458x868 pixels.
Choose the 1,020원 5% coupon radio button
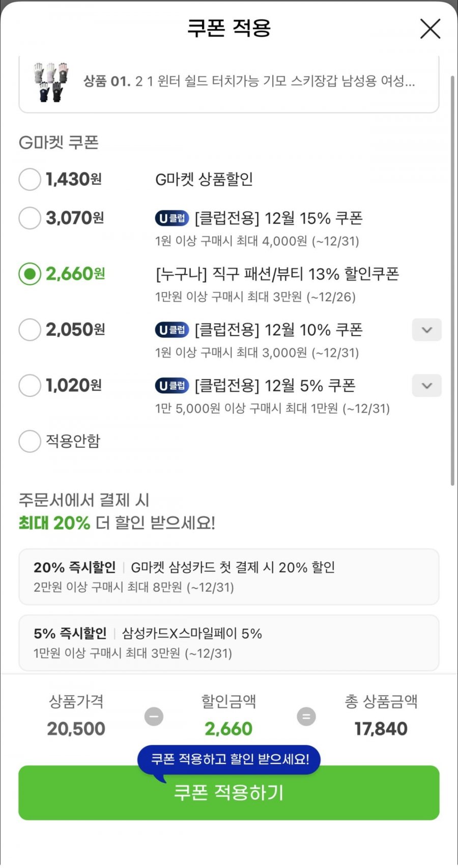click(x=30, y=386)
